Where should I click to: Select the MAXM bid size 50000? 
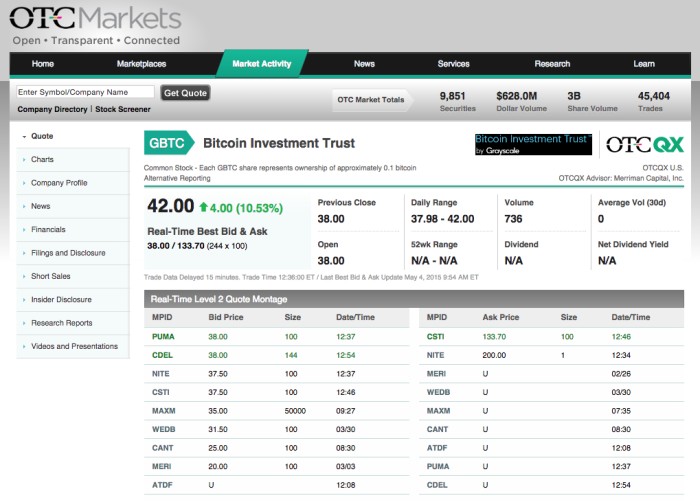295,411
